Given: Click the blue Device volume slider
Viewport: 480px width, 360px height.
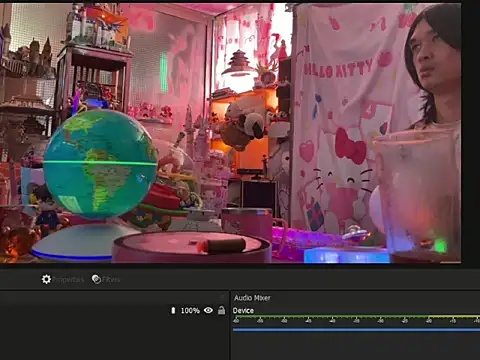Looking at the screenshot, I should point(356,330).
